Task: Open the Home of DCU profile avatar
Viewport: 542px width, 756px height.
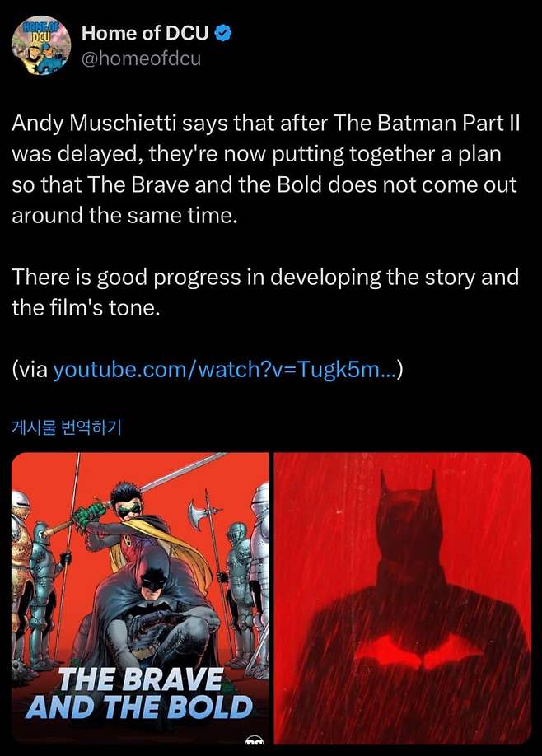Action: point(41,46)
